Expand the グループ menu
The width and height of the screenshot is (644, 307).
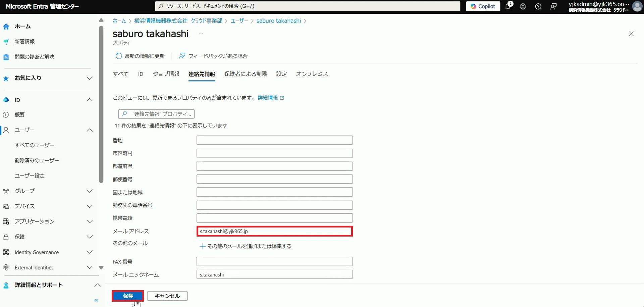click(x=90, y=191)
